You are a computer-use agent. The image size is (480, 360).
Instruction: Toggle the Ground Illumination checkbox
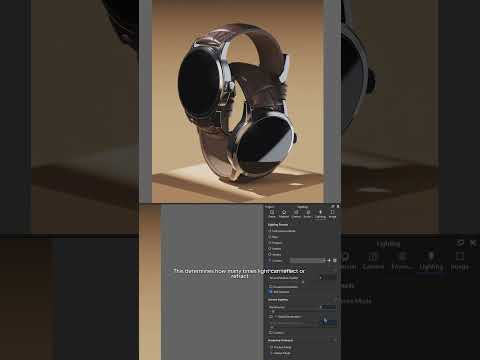271,287
